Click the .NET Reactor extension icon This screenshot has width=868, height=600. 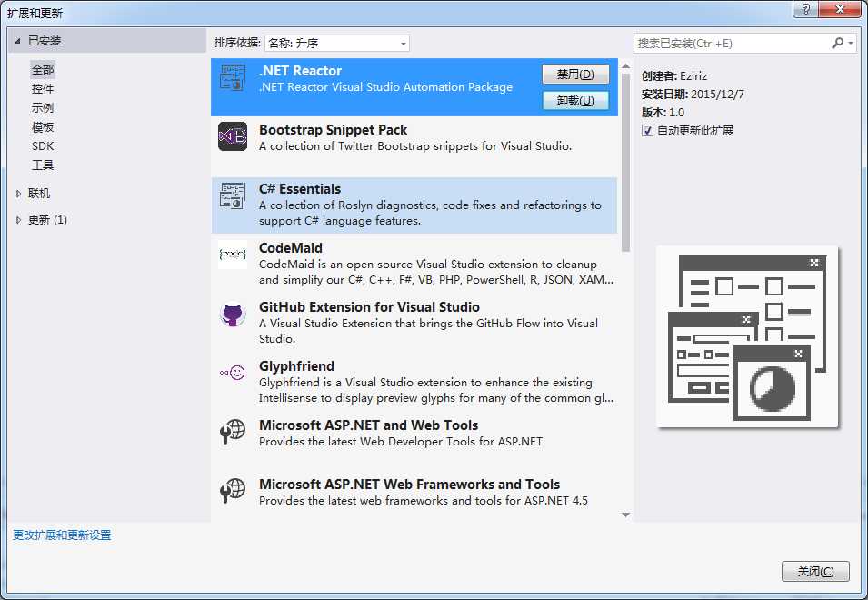233,77
